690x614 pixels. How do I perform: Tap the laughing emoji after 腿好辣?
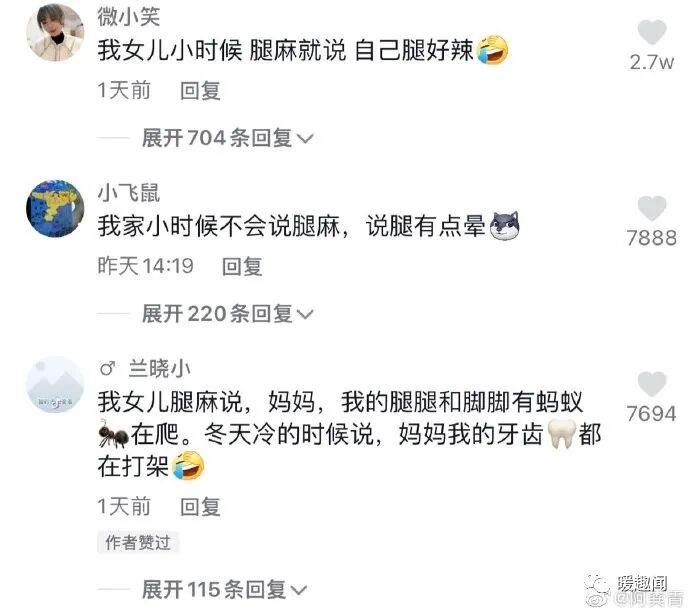(492, 49)
